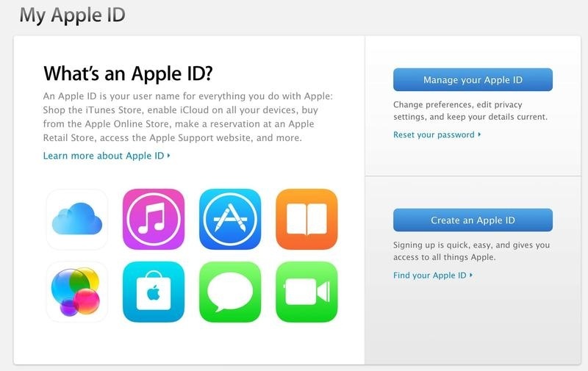The image size is (588, 371).
Task: Select the Apple Store shopping bag icon
Action: point(154,292)
